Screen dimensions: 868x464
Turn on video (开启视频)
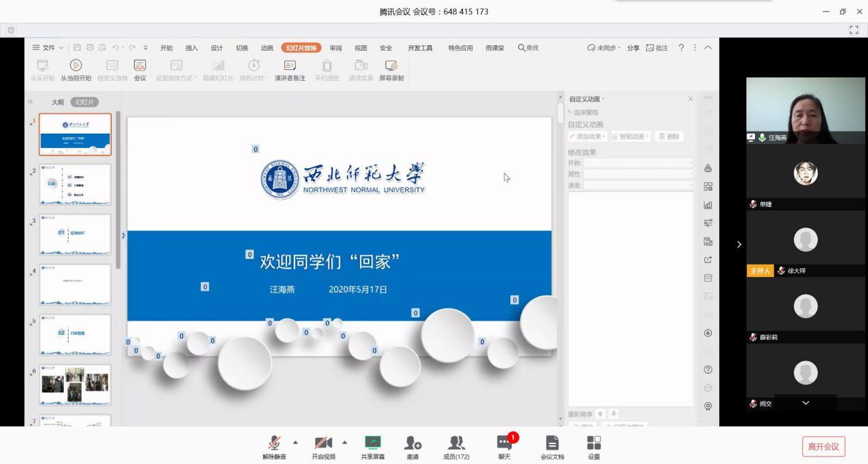[323, 447]
